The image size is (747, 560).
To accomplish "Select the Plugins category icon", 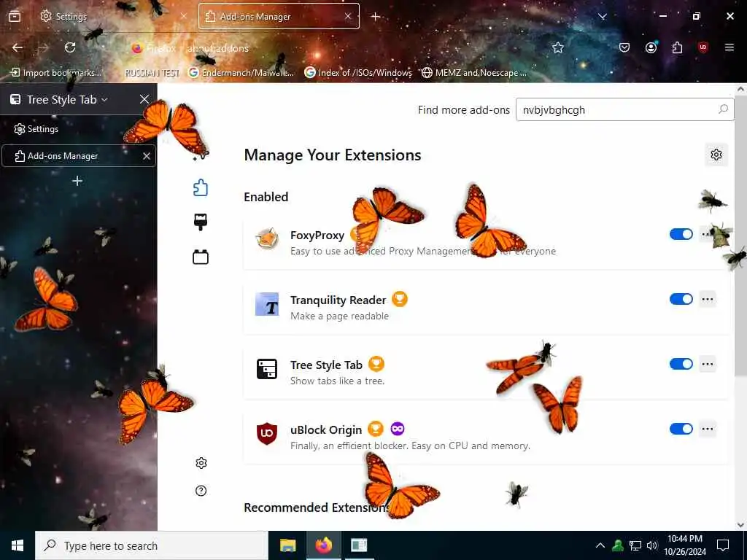I will 201,257.
